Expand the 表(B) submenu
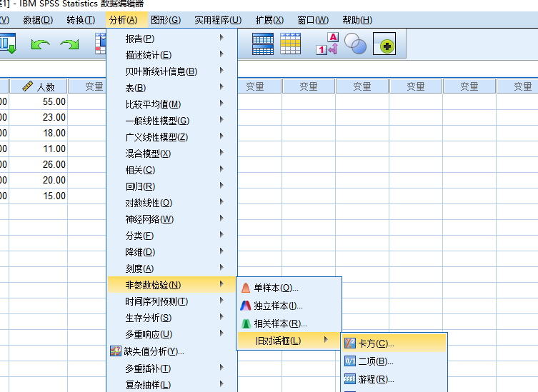This screenshot has width=538, height=392. [x=172, y=88]
